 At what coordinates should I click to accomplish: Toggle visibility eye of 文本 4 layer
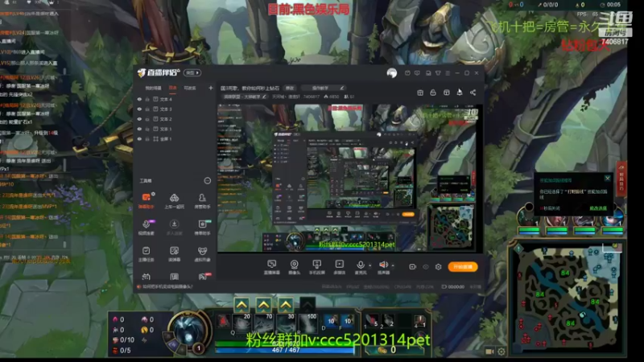[139, 99]
